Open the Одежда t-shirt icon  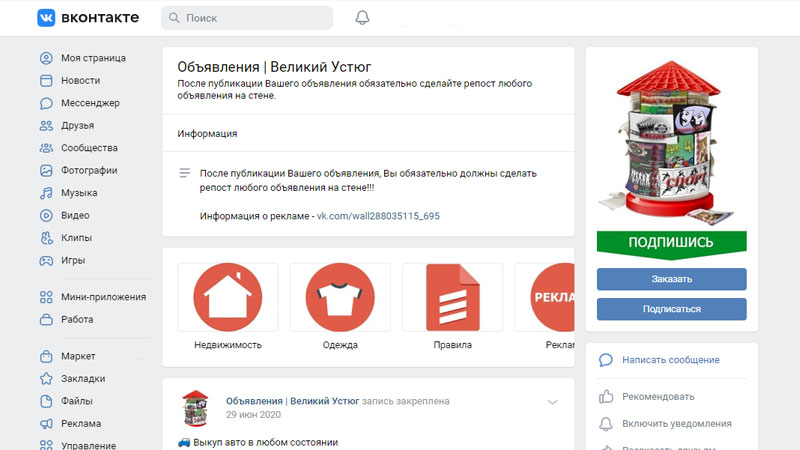click(340, 297)
